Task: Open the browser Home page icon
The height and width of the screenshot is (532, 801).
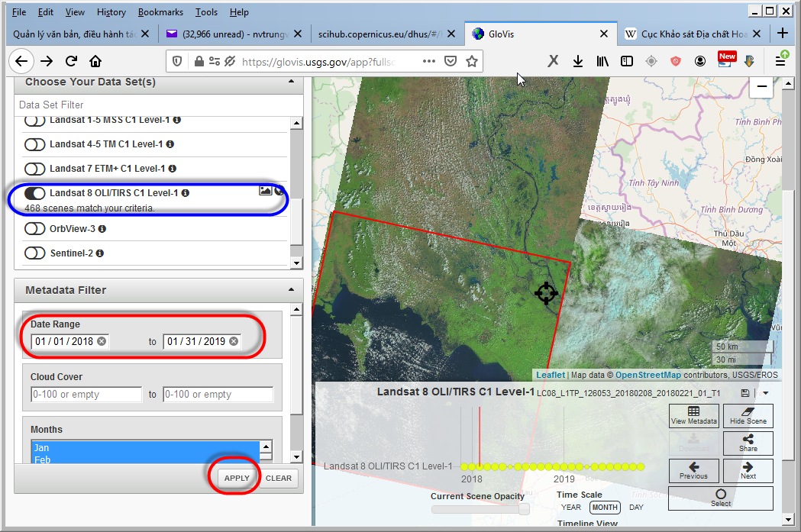Action: pyautogui.click(x=95, y=61)
